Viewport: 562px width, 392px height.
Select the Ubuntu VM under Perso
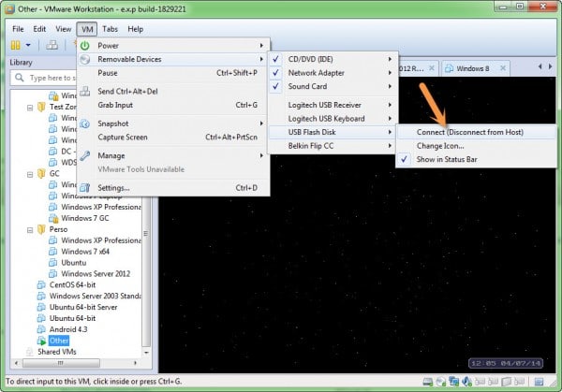coord(73,262)
